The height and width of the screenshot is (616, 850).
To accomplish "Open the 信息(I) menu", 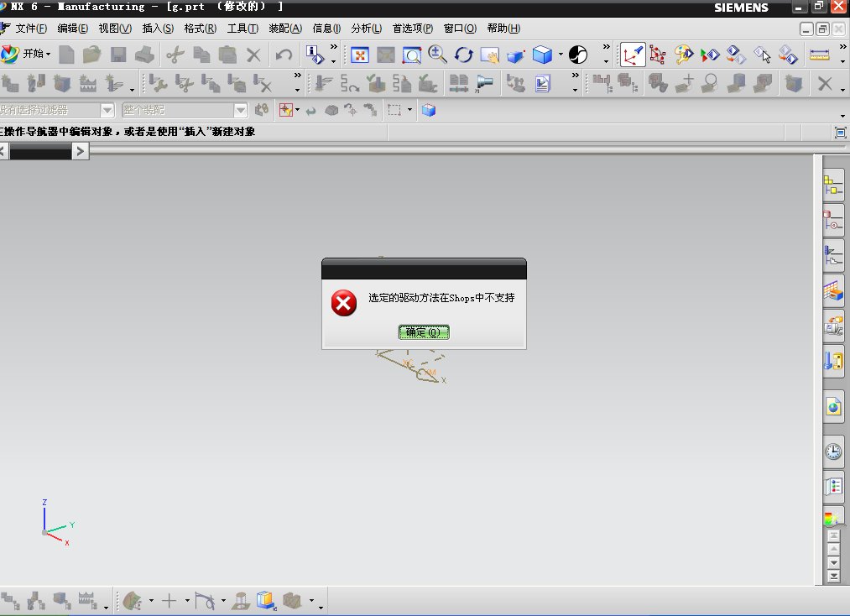I will (x=326, y=29).
